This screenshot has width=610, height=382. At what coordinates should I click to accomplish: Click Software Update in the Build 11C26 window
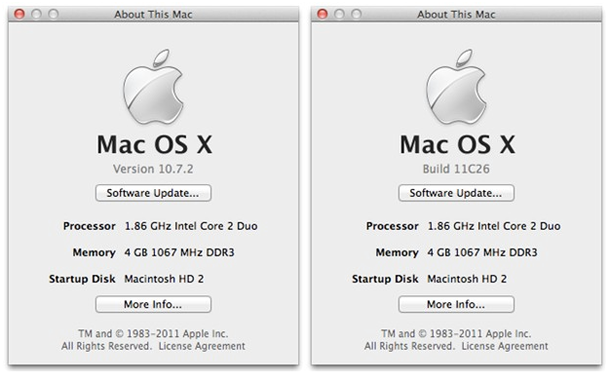[x=456, y=193]
